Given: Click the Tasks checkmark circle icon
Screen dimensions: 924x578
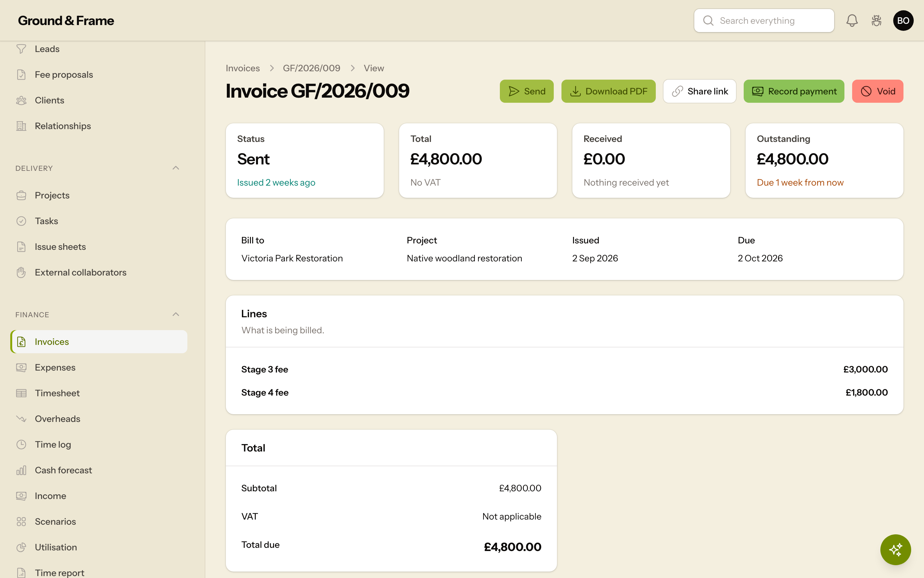Looking at the screenshot, I should (21, 221).
